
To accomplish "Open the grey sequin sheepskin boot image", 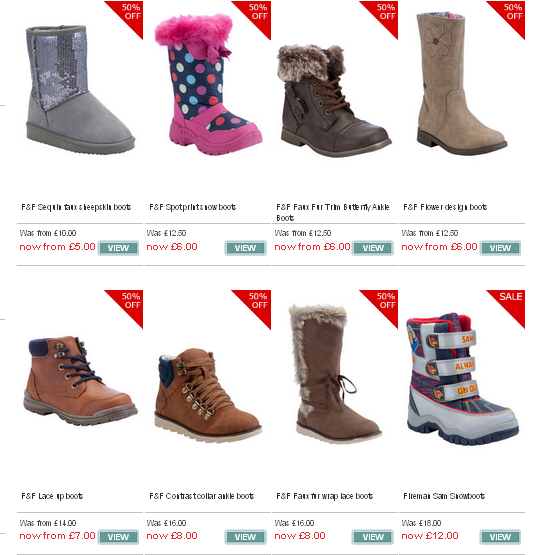I will click(81, 90).
